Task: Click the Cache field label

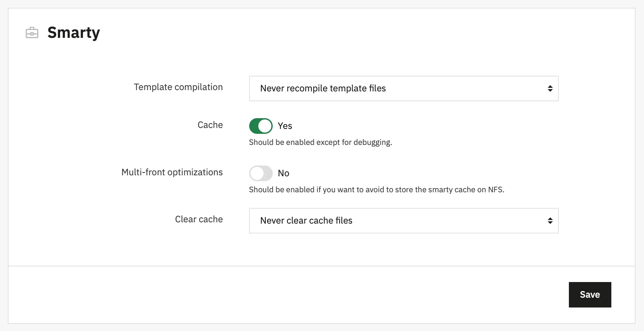Action: coord(210,125)
